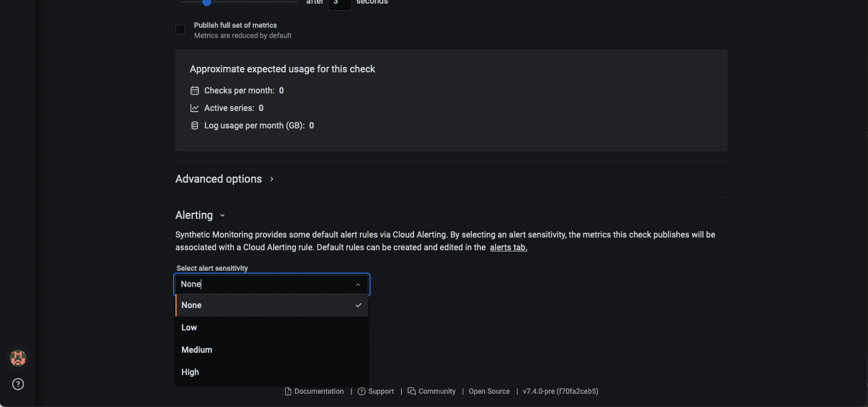
Task: Click the timeout seconds input field
Action: pyautogui.click(x=339, y=3)
